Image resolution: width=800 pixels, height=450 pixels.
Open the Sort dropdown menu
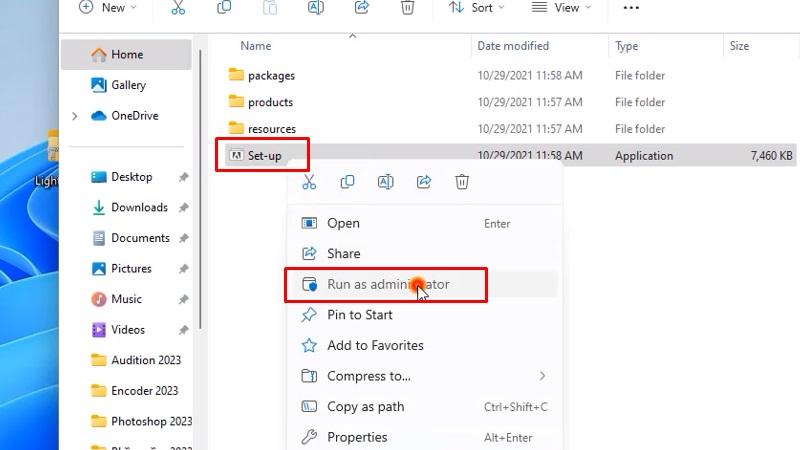coord(476,8)
